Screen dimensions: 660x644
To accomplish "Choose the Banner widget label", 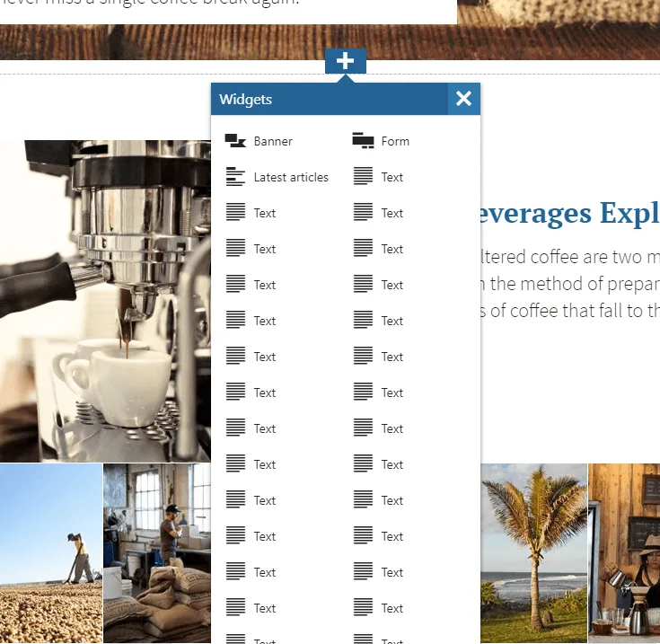I will 273,141.
